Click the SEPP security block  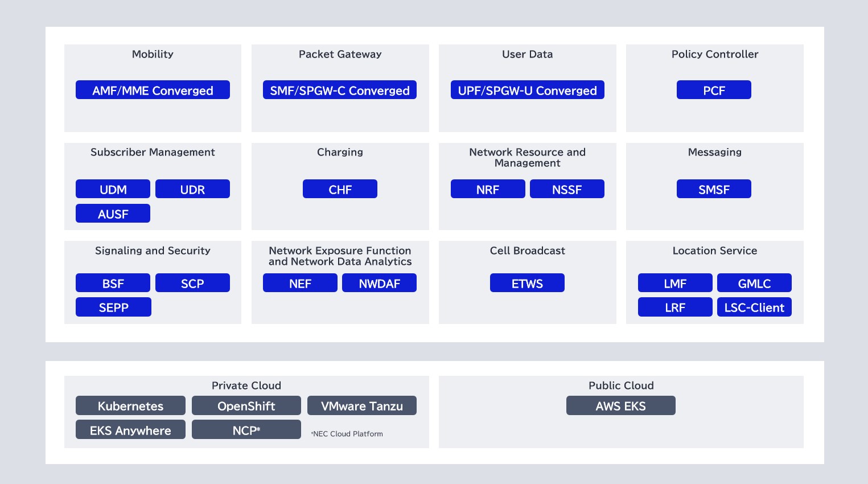tap(113, 307)
